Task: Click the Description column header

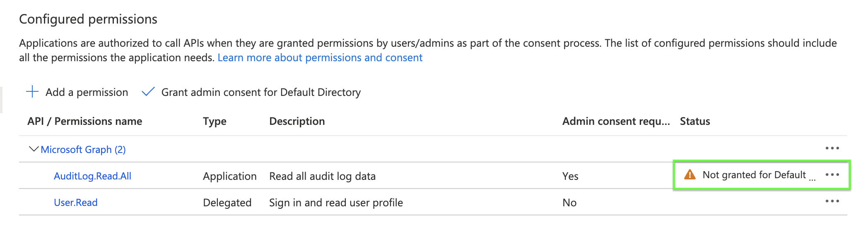Action: pos(297,121)
